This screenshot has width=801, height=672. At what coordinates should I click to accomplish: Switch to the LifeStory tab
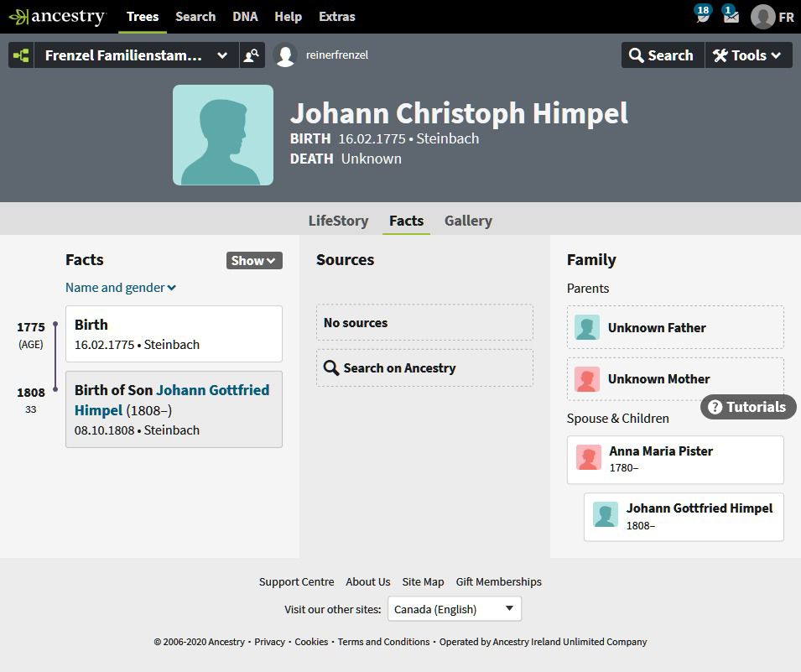(x=338, y=221)
